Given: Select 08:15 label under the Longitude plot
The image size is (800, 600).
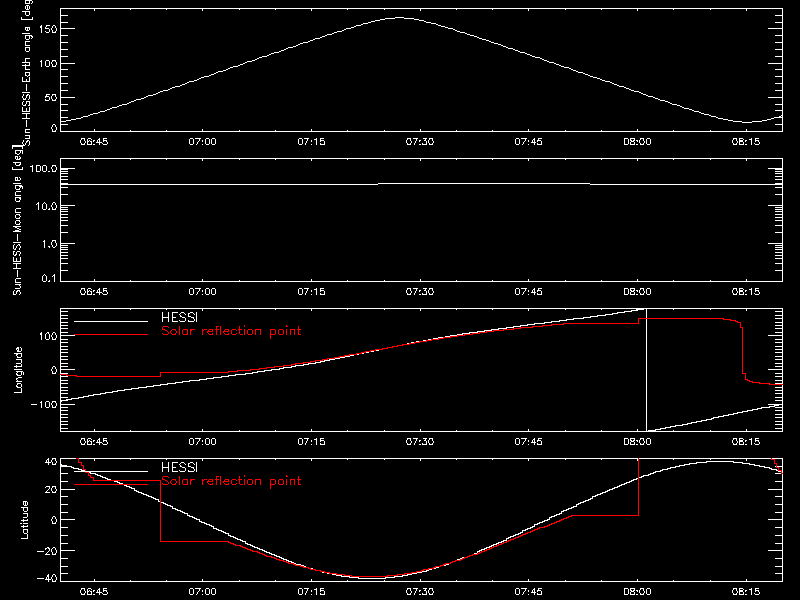Looking at the screenshot, I should [x=746, y=442].
